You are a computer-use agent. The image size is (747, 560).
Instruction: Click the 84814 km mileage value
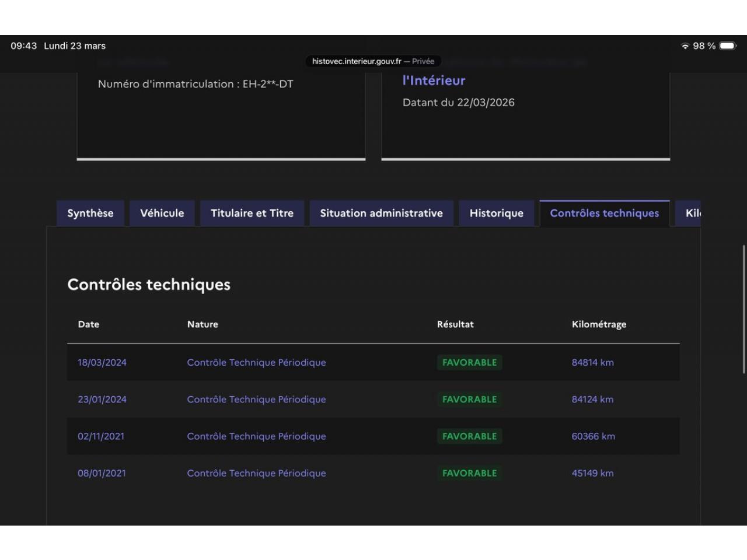(x=592, y=362)
